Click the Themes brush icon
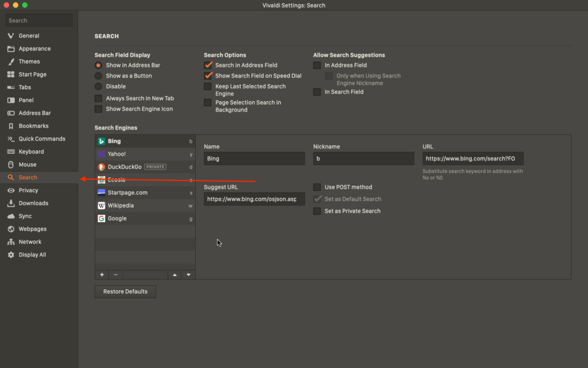Image resolution: width=588 pixels, height=368 pixels. [11, 62]
